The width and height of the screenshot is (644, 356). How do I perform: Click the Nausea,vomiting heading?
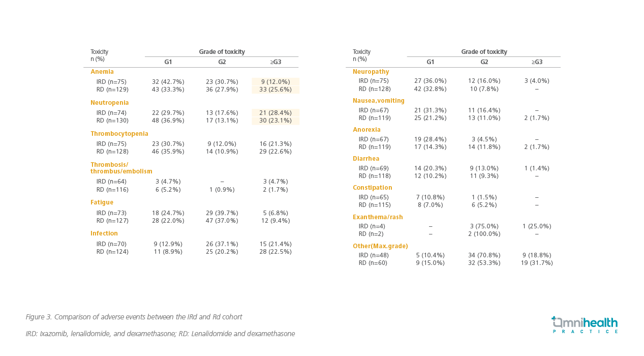point(378,101)
